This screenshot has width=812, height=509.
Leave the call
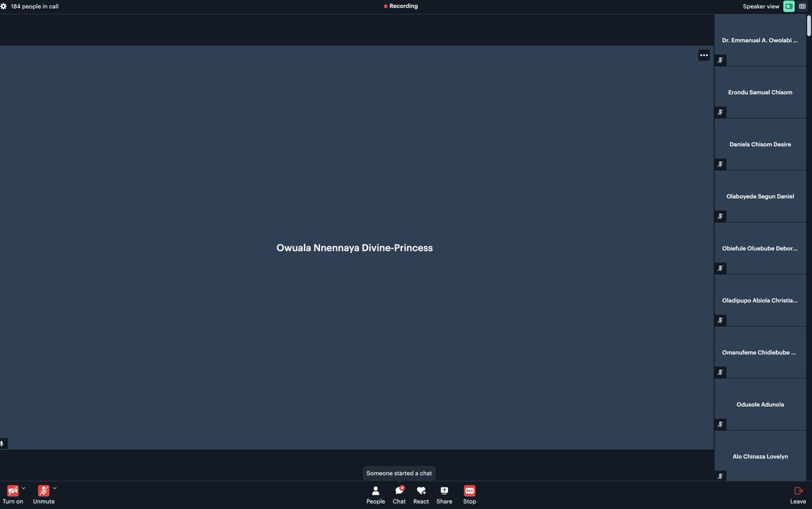(798, 495)
